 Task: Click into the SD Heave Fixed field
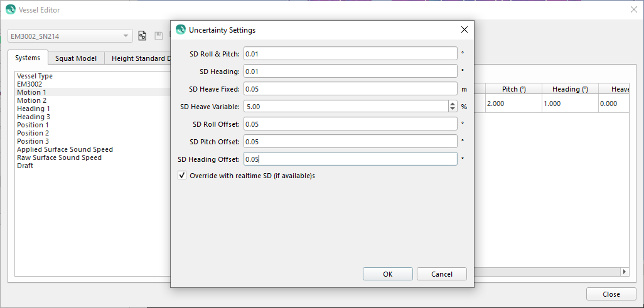350,89
